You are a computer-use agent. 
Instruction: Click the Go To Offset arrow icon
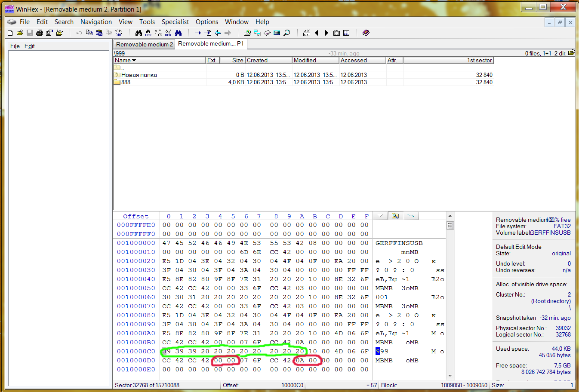pos(198,33)
